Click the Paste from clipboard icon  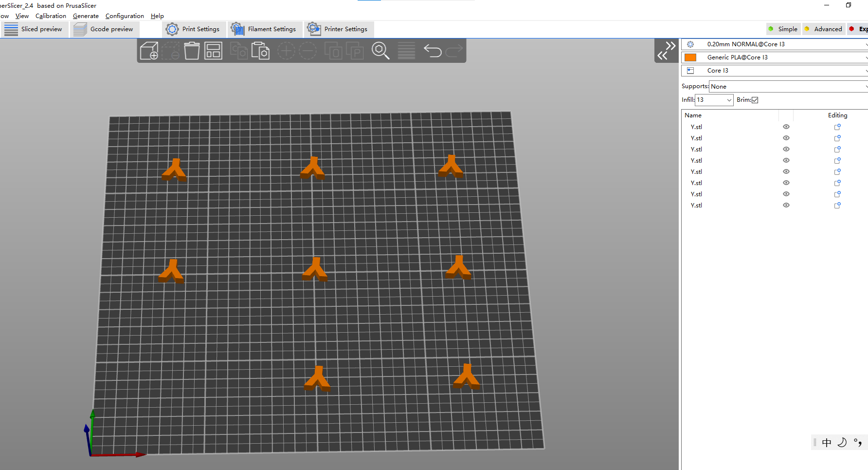(260, 51)
